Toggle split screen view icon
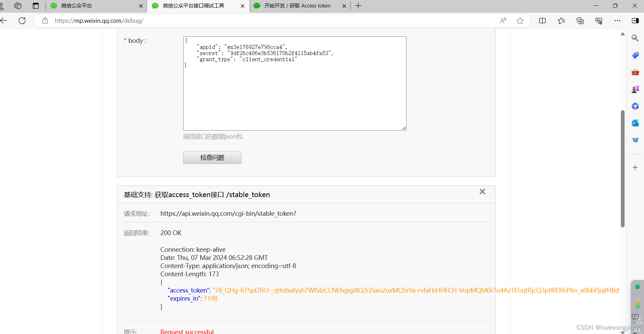The image size is (644, 334). pyautogui.click(x=542, y=21)
